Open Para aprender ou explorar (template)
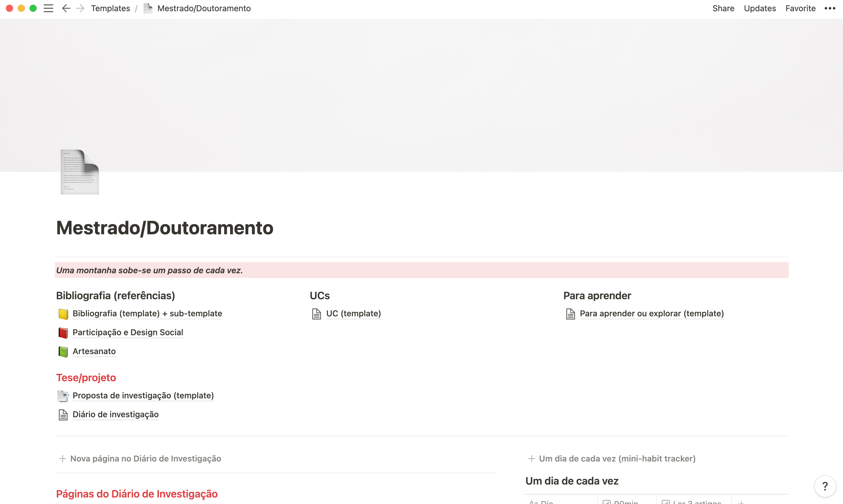Viewport: 843px width, 504px height. pyautogui.click(x=651, y=313)
